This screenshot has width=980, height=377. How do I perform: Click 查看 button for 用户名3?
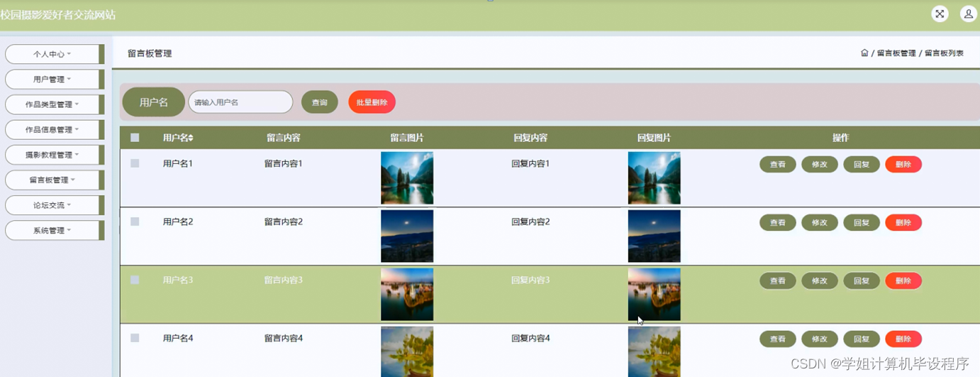(x=778, y=280)
